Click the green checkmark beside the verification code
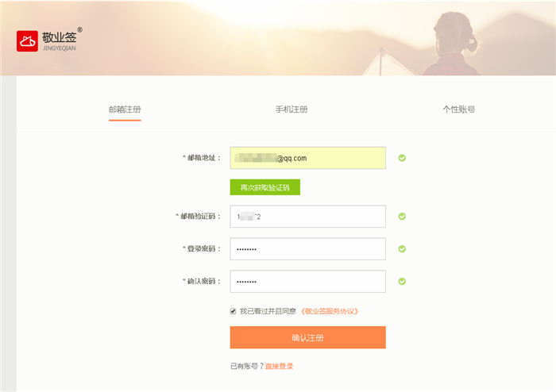This screenshot has height=392, width=556. pyautogui.click(x=402, y=216)
